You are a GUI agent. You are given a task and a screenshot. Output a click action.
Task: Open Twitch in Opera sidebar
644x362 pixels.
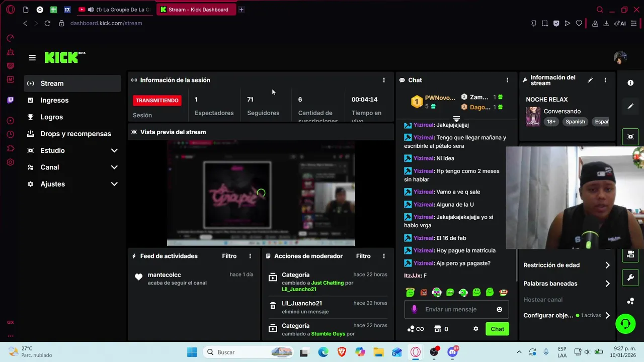coord(10,100)
